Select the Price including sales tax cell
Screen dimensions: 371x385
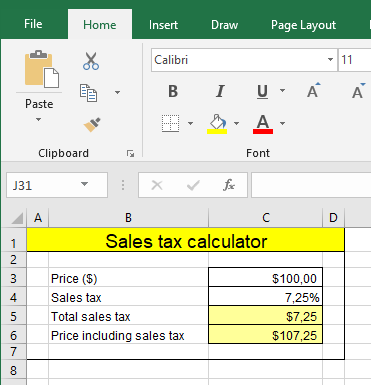click(128, 335)
